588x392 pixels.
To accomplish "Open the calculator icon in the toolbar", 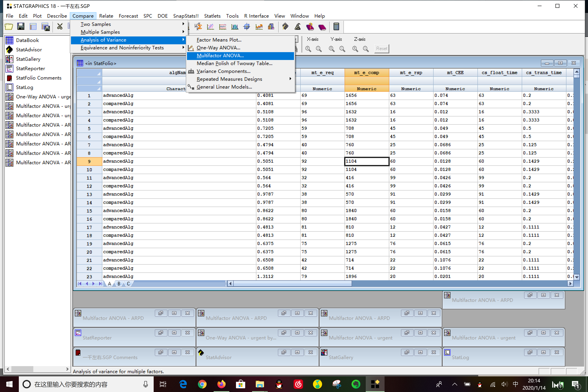I will [x=336, y=26].
